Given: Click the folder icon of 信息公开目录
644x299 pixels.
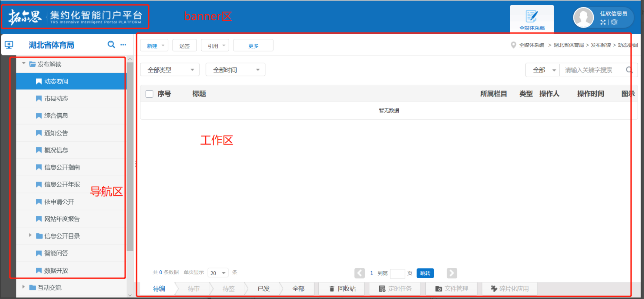Looking at the screenshot, I should click(39, 236).
